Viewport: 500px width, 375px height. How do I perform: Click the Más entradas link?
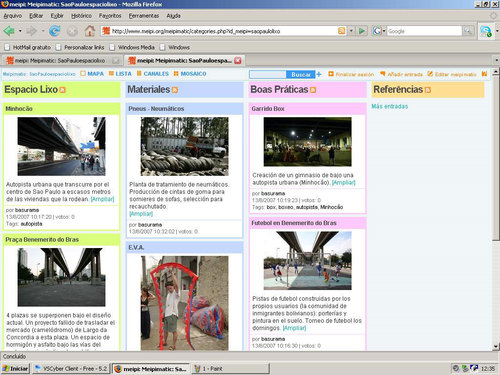coord(390,106)
